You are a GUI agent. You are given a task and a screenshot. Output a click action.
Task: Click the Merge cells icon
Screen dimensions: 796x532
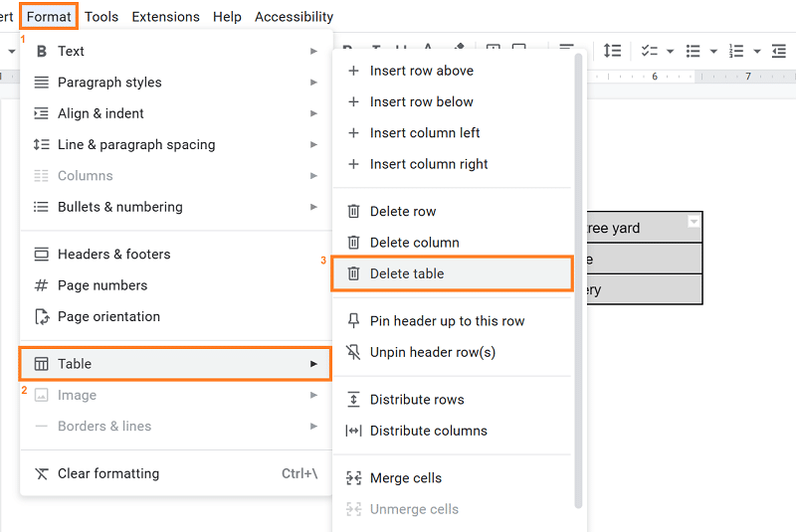(x=353, y=478)
